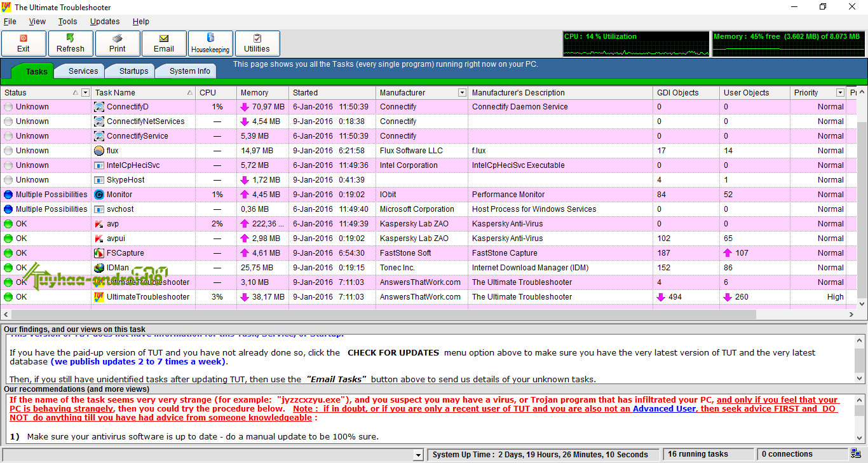Click the GDI Objects column header

point(686,93)
